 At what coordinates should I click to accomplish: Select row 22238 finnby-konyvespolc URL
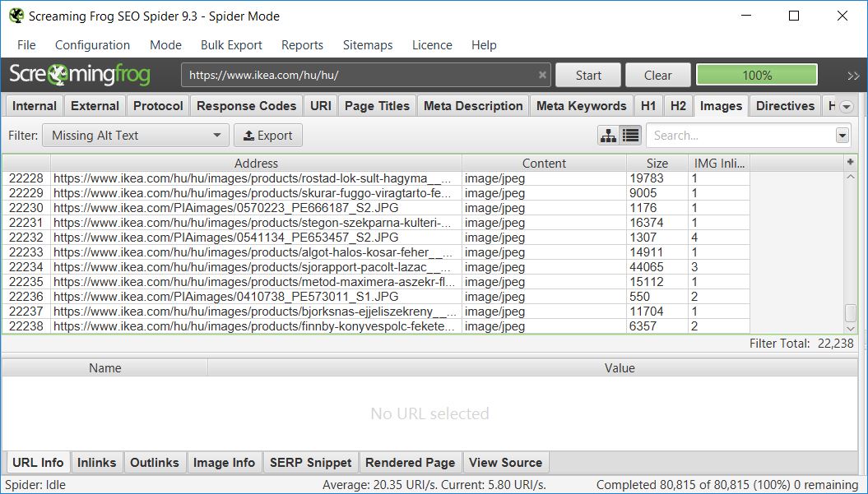click(376, 326)
